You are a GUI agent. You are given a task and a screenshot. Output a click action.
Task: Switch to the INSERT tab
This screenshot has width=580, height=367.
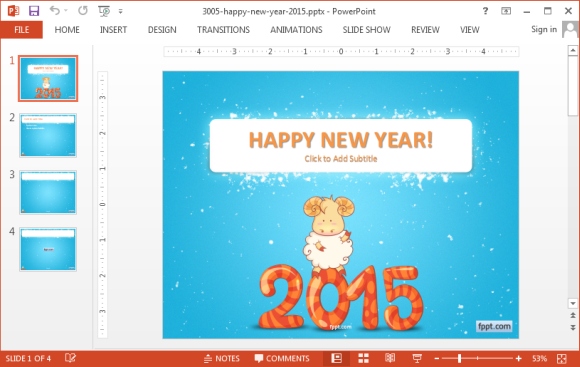pyautogui.click(x=113, y=30)
